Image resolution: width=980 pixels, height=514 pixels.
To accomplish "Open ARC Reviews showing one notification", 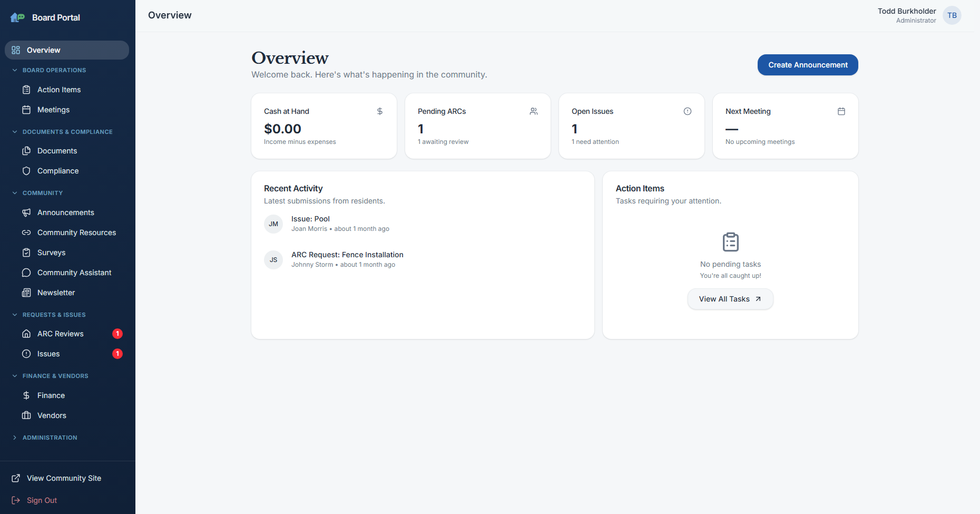I will pyautogui.click(x=61, y=334).
